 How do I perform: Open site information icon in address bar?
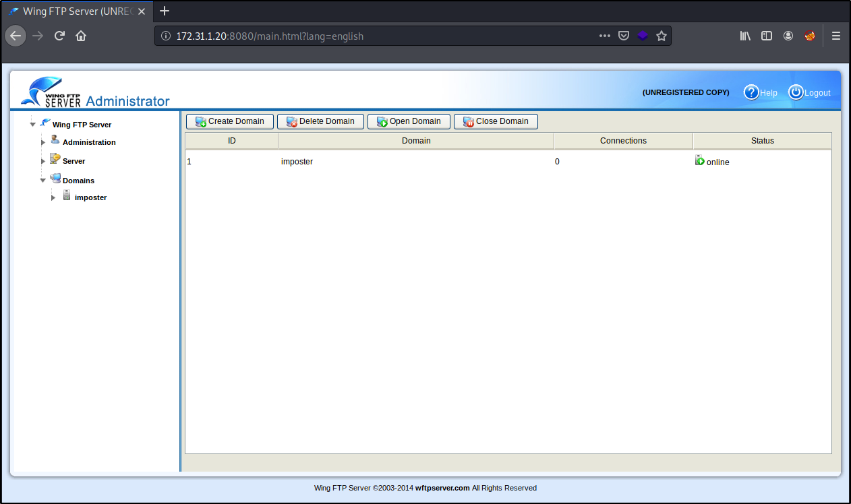click(166, 36)
